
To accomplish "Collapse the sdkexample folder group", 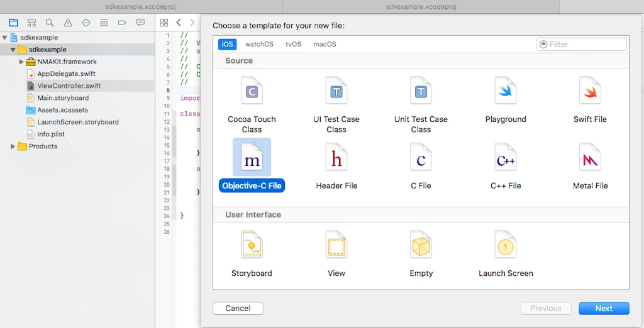I will point(13,50).
